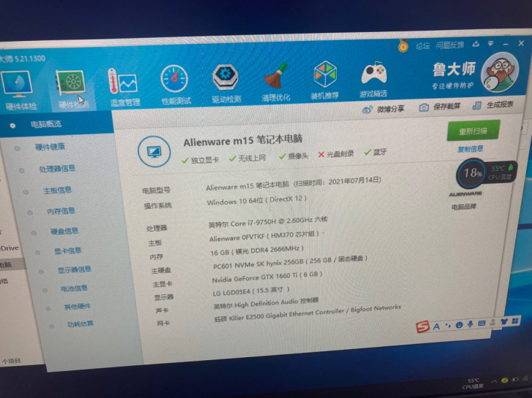Click memory text 16 GB DDR4 2666MHz
This screenshot has height=398, width=532.
click(256, 250)
